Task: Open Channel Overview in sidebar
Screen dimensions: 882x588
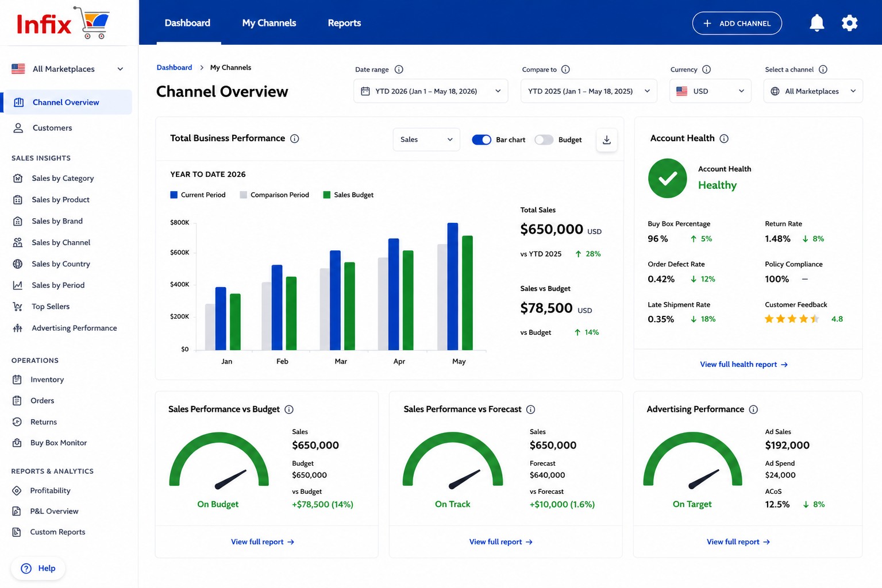Action: tap(68, 102)
